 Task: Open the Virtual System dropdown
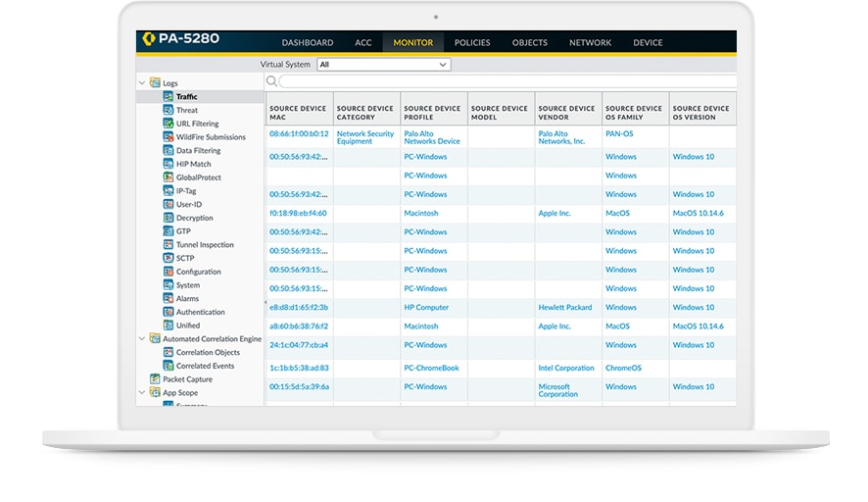[384, 65]
